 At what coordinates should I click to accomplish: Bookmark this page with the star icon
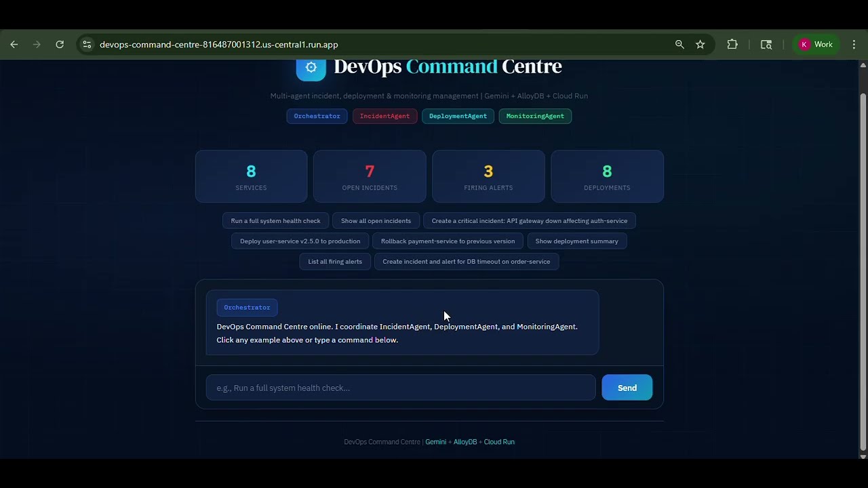click(701, 45)
